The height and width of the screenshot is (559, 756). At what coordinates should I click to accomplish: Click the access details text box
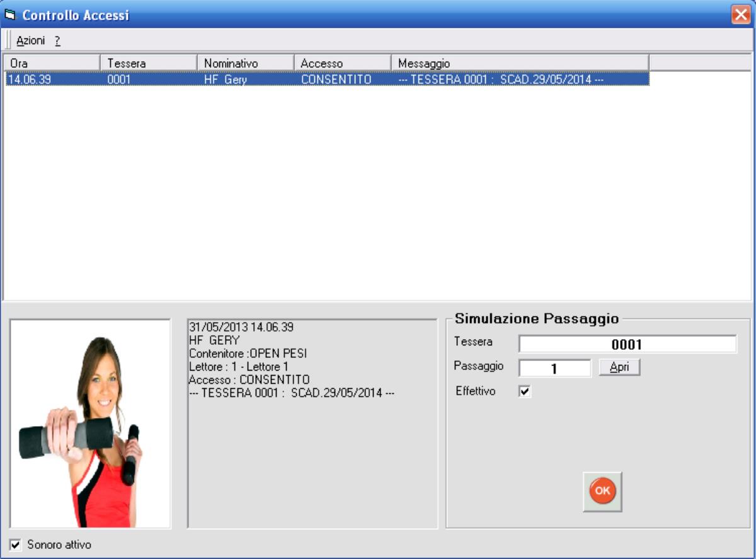pos(312,424)
